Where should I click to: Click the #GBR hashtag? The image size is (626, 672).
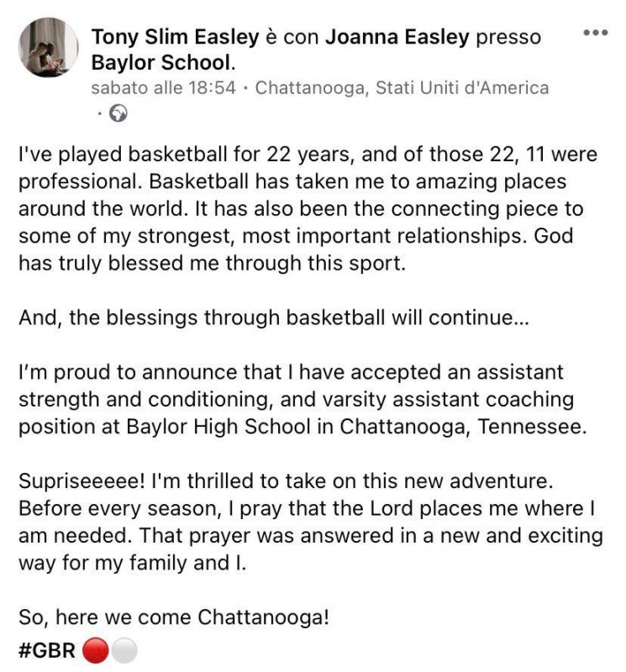tap(47, 652)
